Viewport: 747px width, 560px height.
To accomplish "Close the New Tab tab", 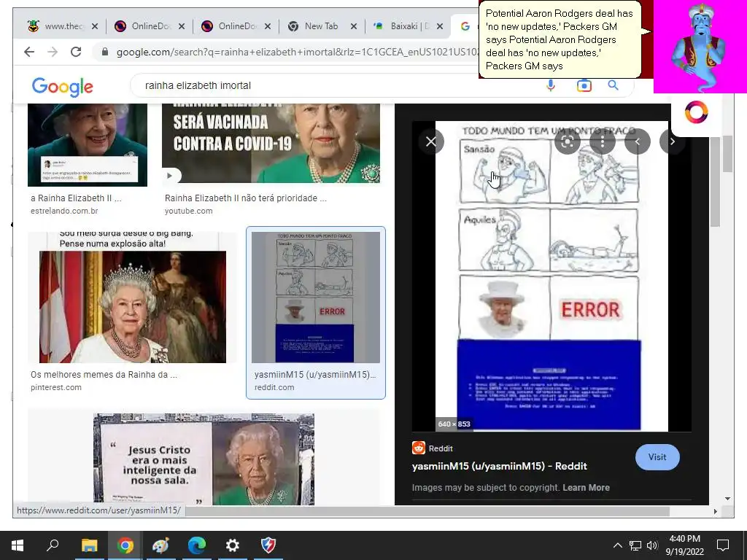I will [x=354, y=27].
